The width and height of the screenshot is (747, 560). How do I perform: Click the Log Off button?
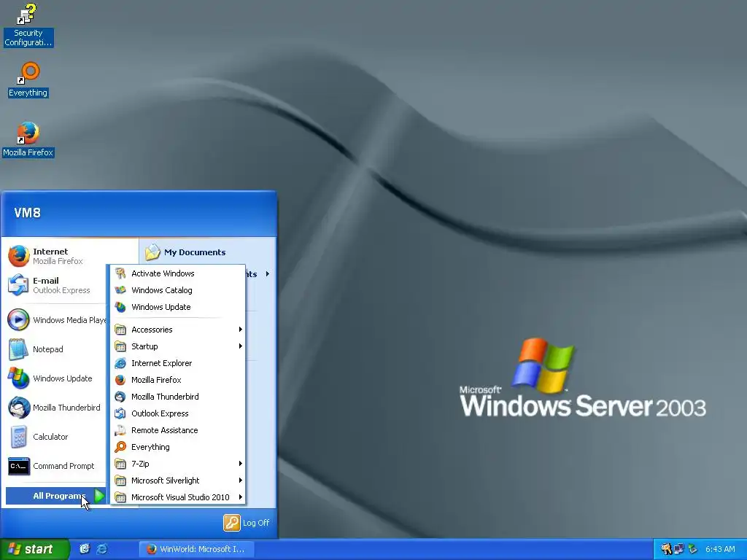click(247, 523)
